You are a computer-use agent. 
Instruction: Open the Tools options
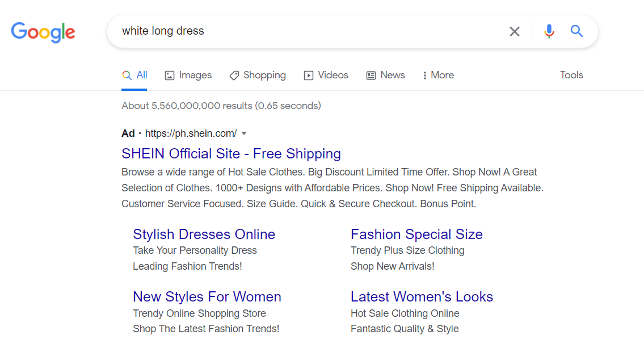[571, 75]
